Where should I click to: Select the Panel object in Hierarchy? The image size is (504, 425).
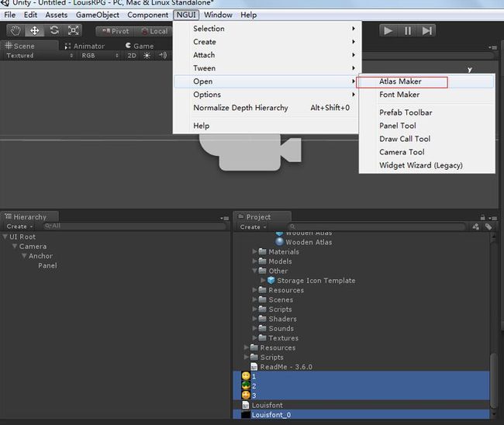point(47,266)
